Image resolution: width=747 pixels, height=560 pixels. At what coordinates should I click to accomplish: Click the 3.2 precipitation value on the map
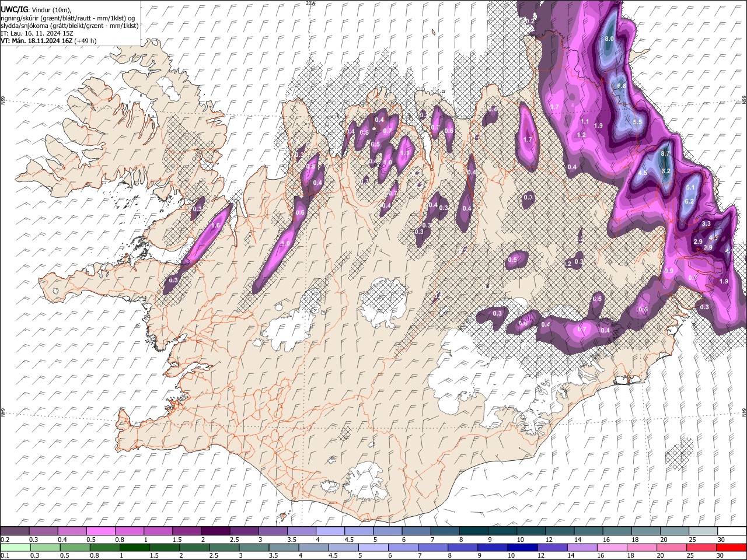click(666, 171)
